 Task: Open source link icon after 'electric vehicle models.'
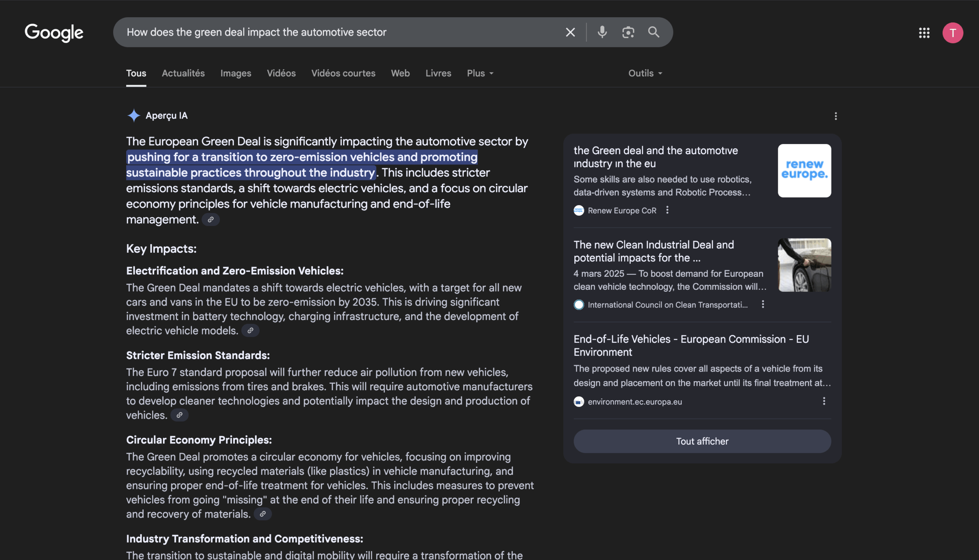pos(250,331)
